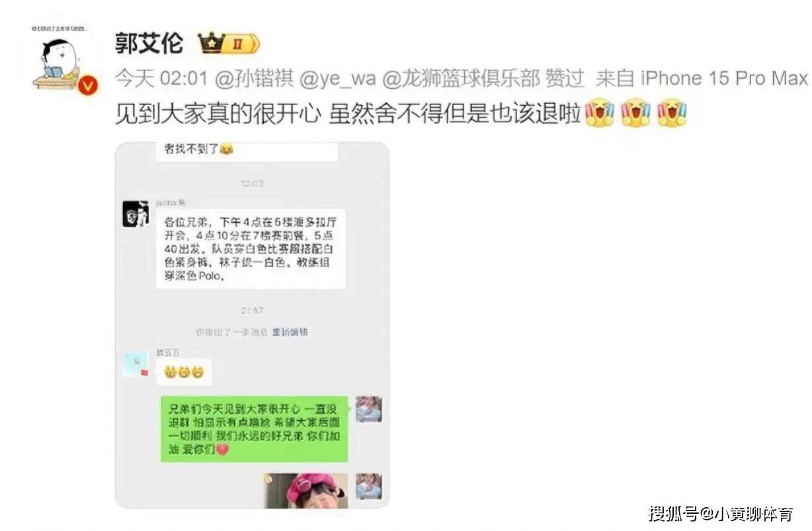
Task: Tap the pink hat photo in the chat
Action: click(x=306, y=491)
